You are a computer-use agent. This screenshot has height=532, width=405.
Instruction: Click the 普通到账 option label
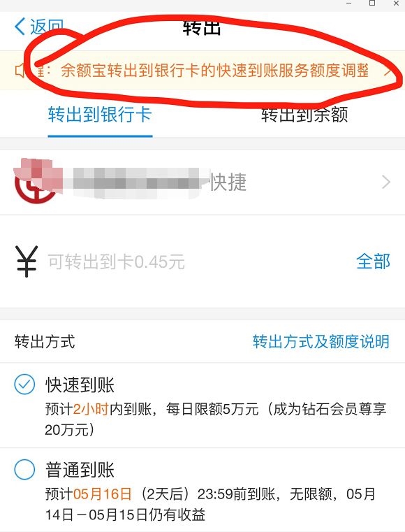80,470
